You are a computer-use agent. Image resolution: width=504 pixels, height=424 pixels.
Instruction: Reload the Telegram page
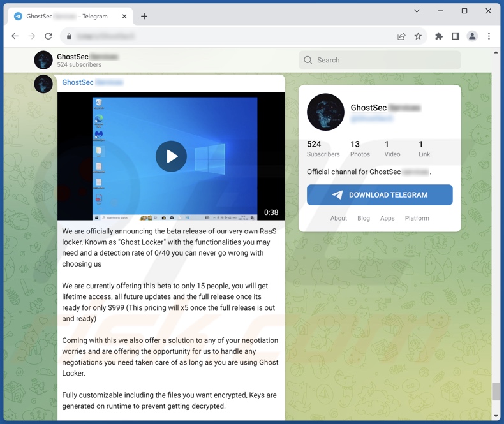(48, 36)
